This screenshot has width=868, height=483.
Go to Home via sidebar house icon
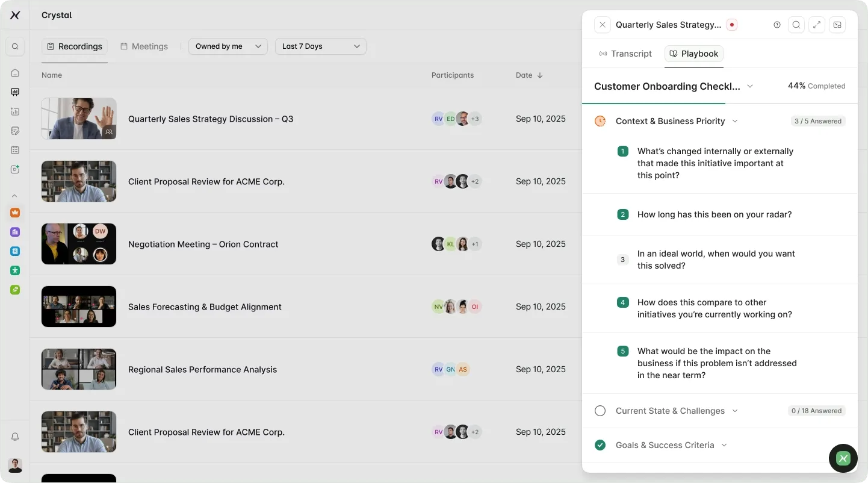click(15, 73)
